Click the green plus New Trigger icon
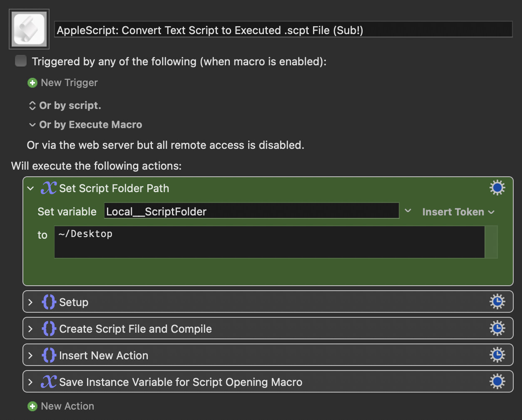This screenshot has width=522, height=420. click(32, 83)
